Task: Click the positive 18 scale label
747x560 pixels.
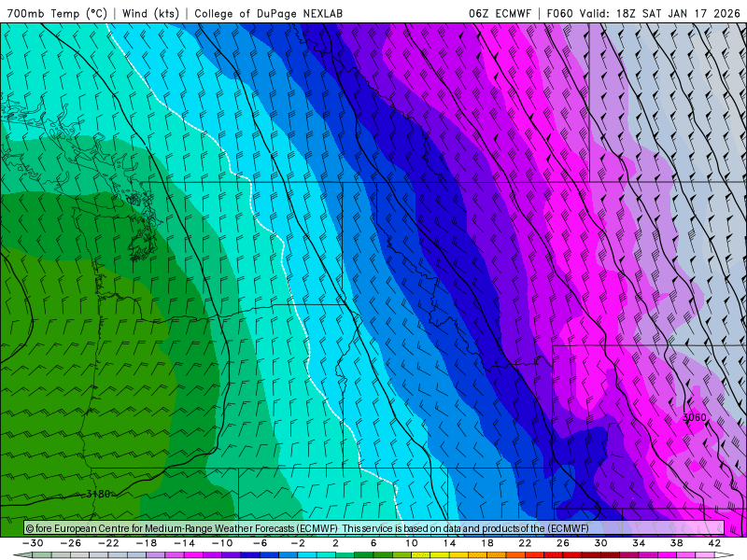Action: [x=487, y=543]
